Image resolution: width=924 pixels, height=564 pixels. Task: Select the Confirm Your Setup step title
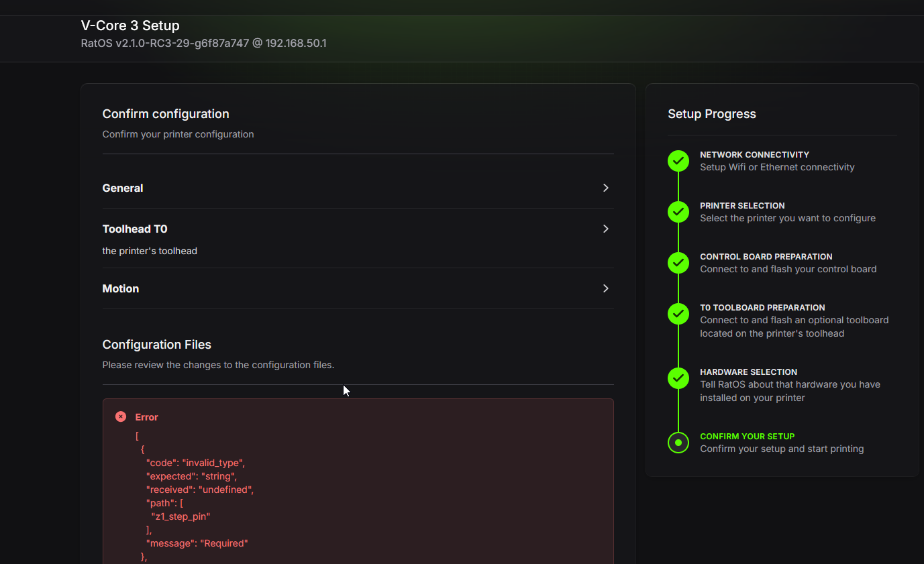(x=747, y=436)
